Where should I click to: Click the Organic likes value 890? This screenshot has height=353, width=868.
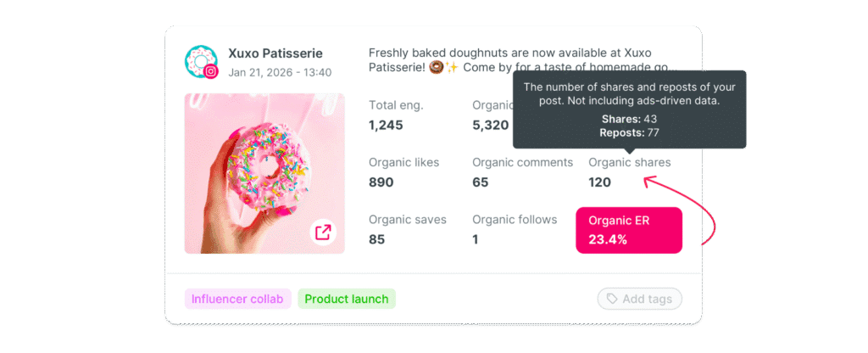pos(381,182)
